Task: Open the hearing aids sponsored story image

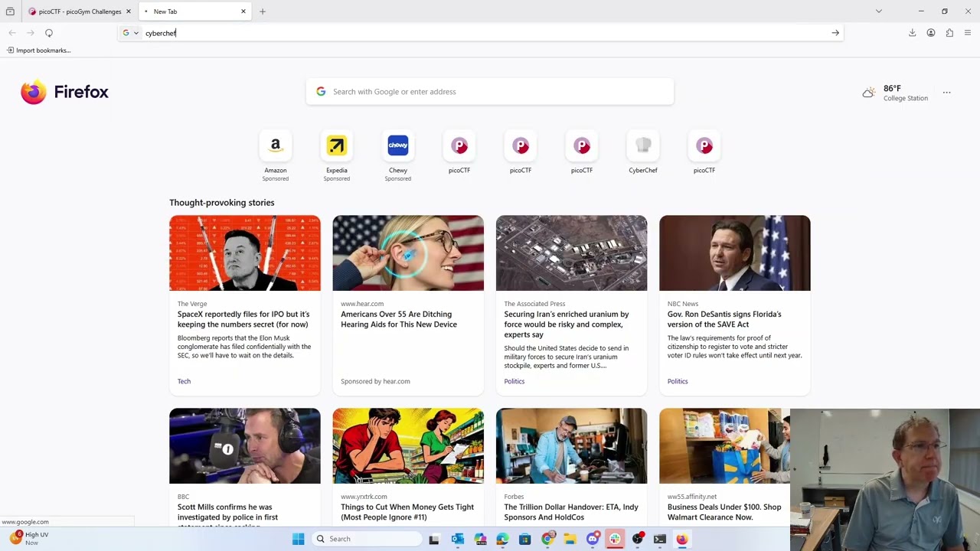Action: coord(408,253)
